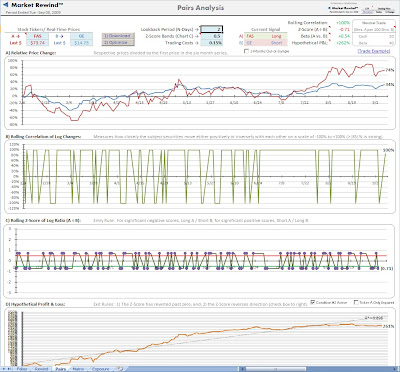Click the +100% rolling correlation value

click(343, 23)
